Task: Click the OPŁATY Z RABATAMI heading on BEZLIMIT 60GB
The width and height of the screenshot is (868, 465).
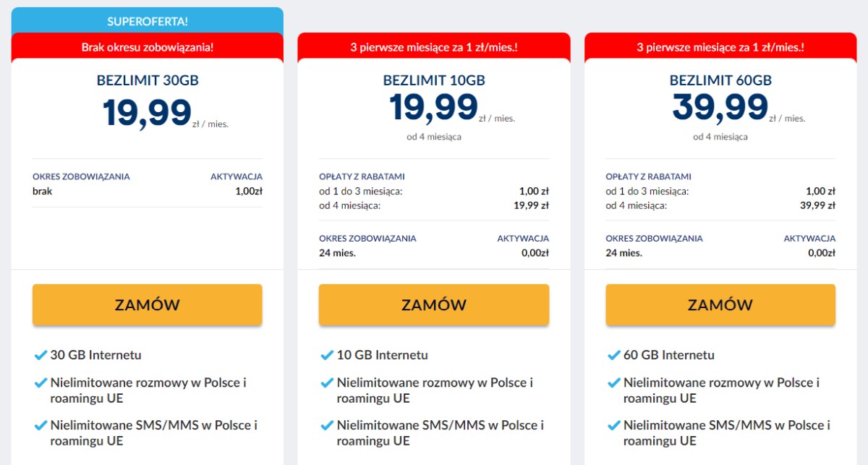Action: pyautogui.click(x=650, y=176)
